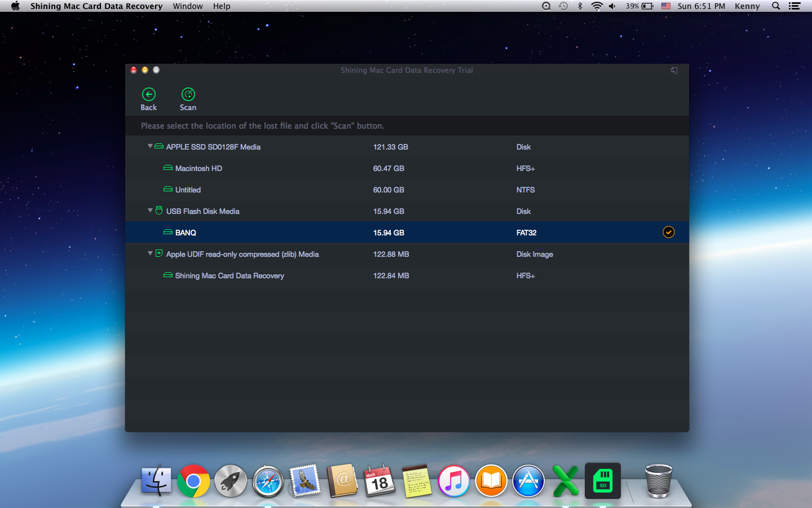
Task: Collapse the USB Flash Disk Media group
Action: click(150, 211)
